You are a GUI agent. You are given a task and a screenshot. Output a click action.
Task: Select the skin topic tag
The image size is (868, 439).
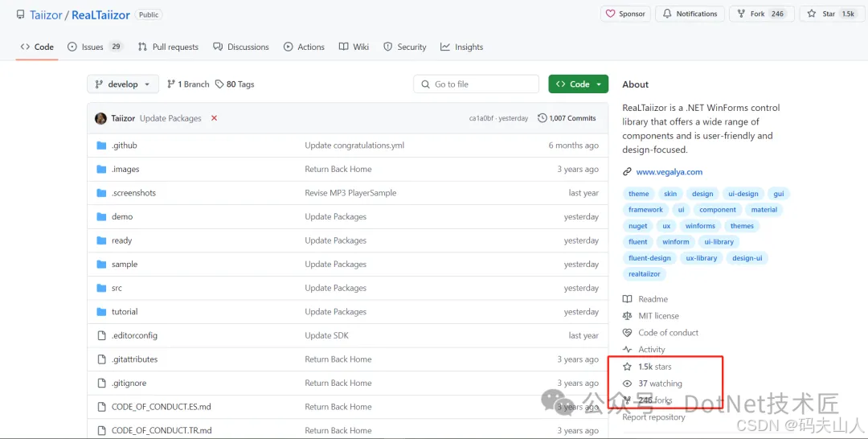[x=669, y=194]
